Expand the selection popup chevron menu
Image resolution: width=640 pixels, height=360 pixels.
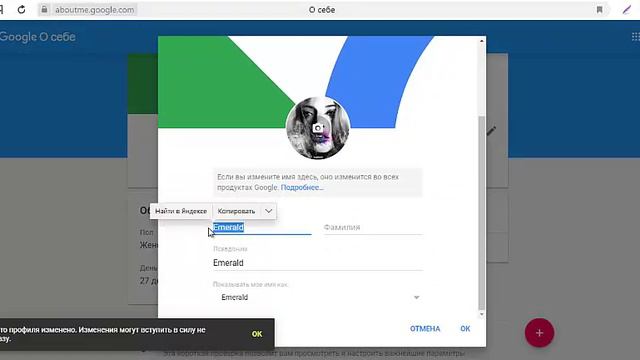(x=268, y=211)
